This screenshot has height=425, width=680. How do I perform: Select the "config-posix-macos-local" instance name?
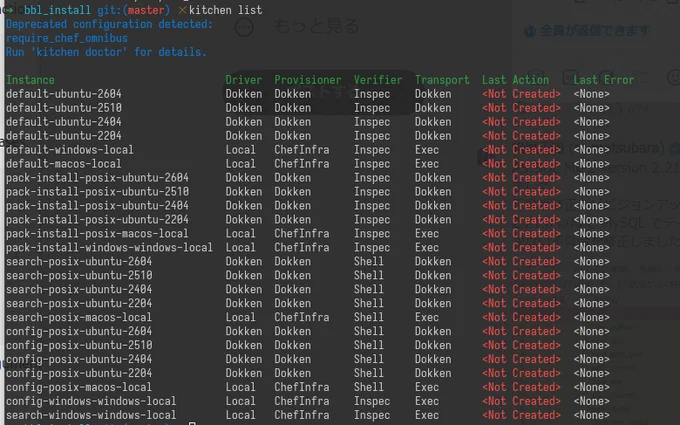pyautogui.click(x=79, y=387)
